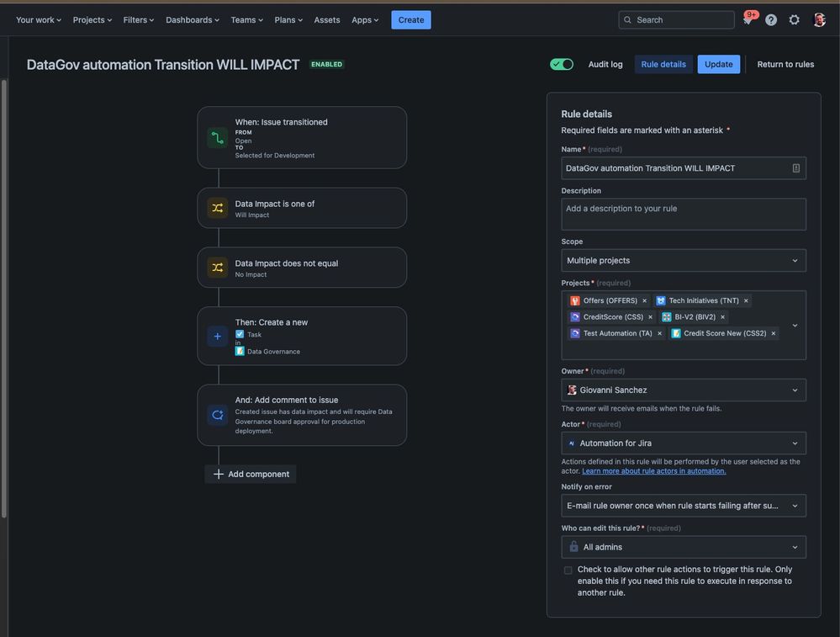Click the smart value icon in Name field
This screenshot has width=840, height=637.
(x=796, y=168)
